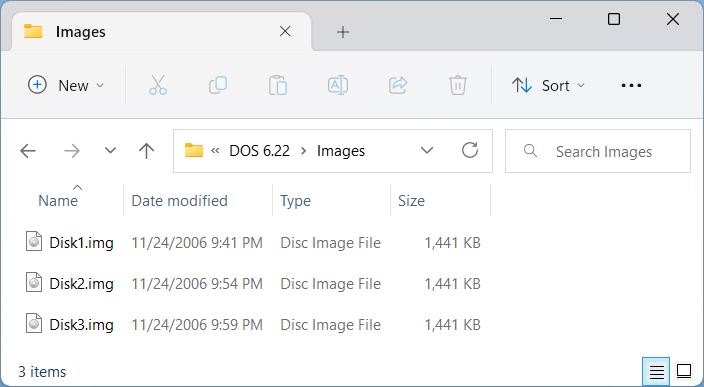This screenshot has height=387, width=704.
Task: Click the Delete trash can icon
Action: [x=458, y=85]
